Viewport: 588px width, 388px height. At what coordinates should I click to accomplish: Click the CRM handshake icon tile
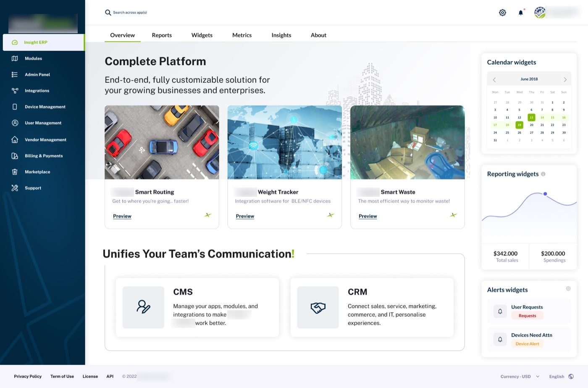(x=318, y=307)
